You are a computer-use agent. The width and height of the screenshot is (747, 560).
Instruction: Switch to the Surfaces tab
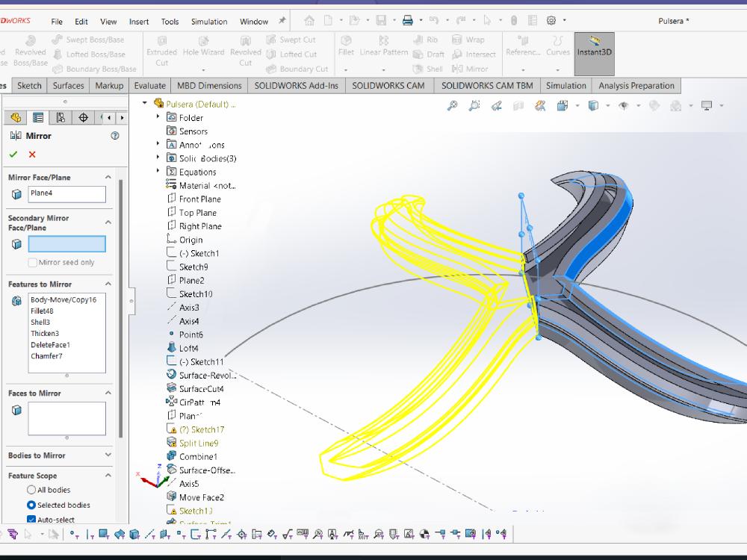pos(68,86)
